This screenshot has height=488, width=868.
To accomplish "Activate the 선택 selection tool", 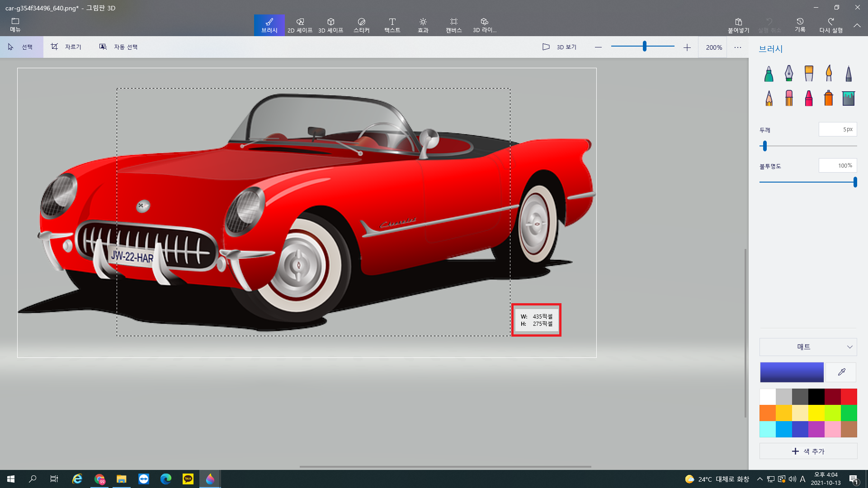I will click(x=21, y=47).
